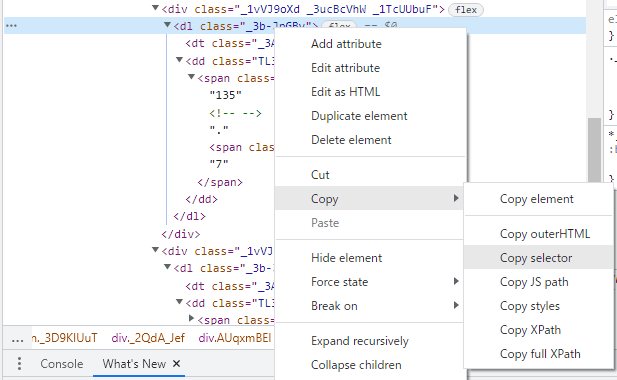Choose Copy outerHTML
Image resolution: width=617 pixels, height=380 pixels.
click(545, 234)
